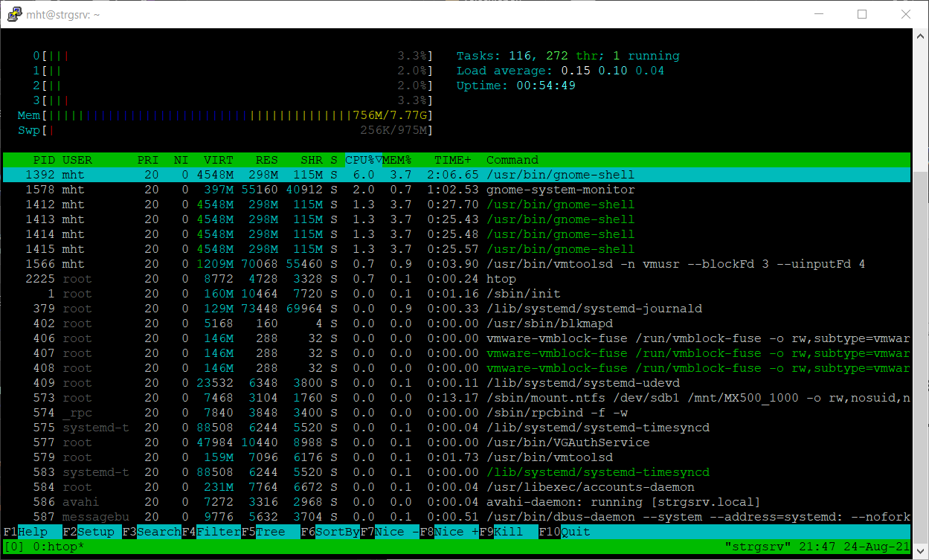
Task: Select the PID 406 vmware-vmblock-fuse row
Action: (457, 338)
